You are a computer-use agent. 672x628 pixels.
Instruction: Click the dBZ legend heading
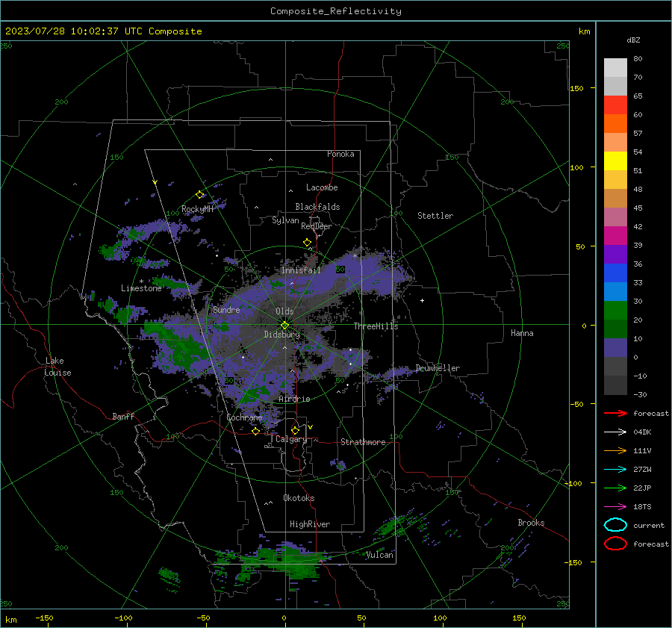click(x=633, y=40)
